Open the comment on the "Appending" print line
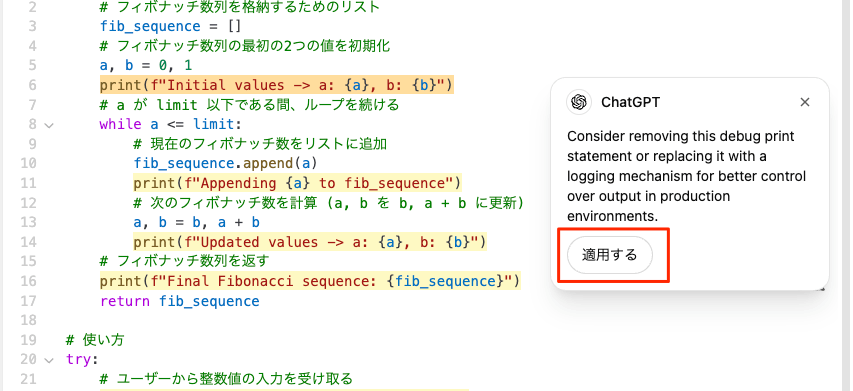The height and width of the screenshot is (391, 853). [x=297, y=183]
